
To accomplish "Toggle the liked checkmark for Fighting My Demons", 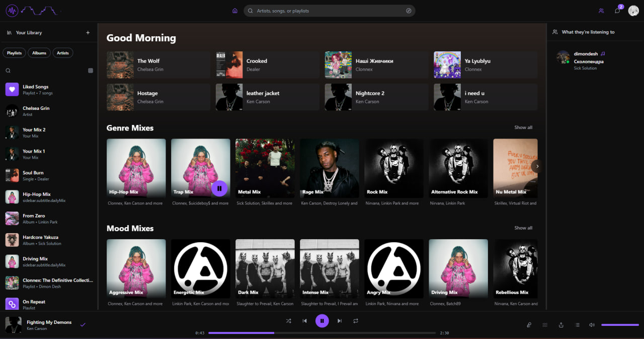I will click(83, 325).
